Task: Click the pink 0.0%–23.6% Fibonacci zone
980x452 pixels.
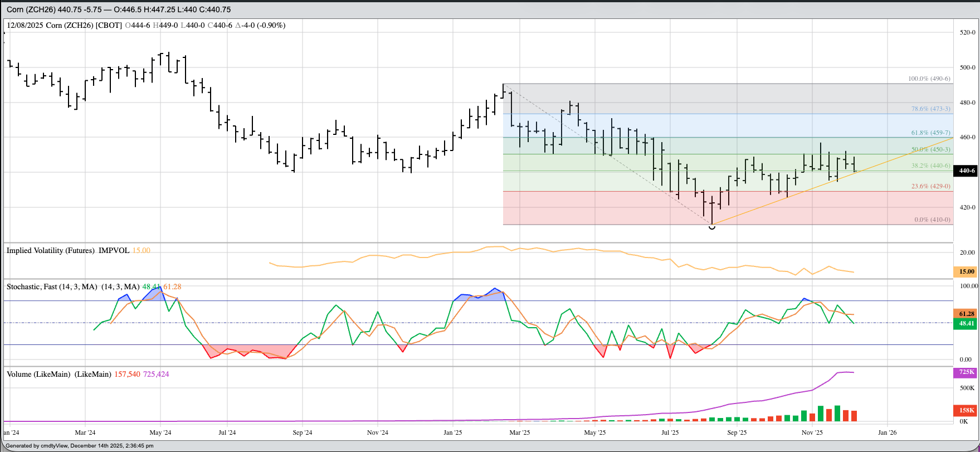Action: point(613,208)
